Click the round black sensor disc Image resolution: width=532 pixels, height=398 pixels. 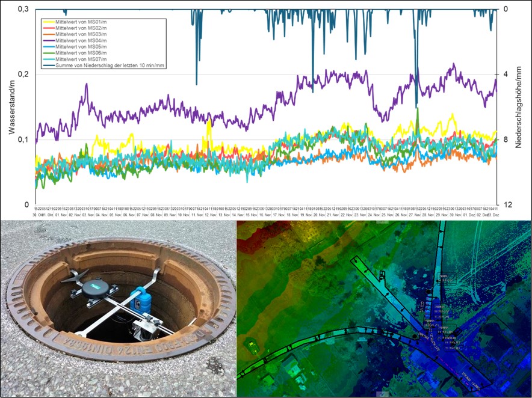click(95, 288)
